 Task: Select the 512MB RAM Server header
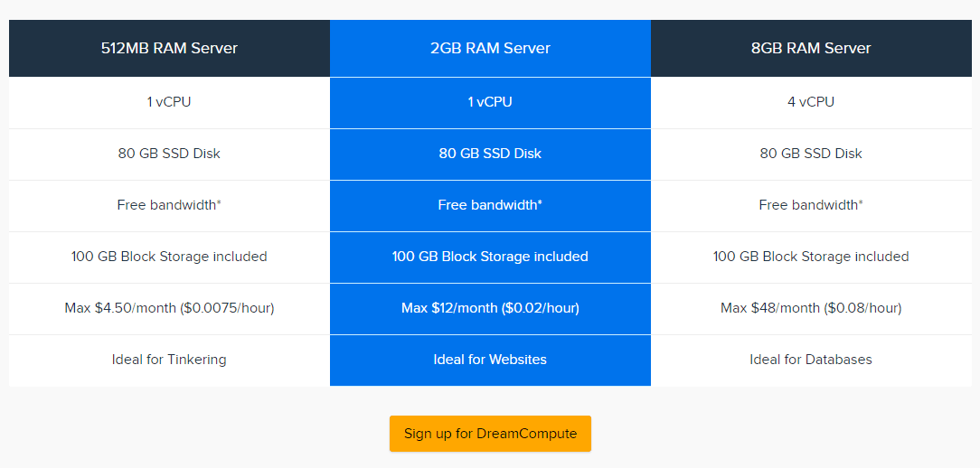pyautogui.click(x=169, y=48)
